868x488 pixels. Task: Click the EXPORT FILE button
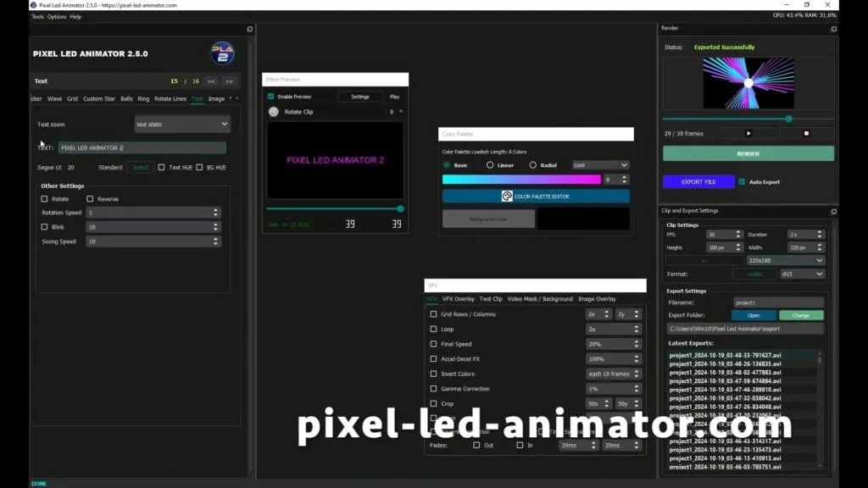point(698,181)
